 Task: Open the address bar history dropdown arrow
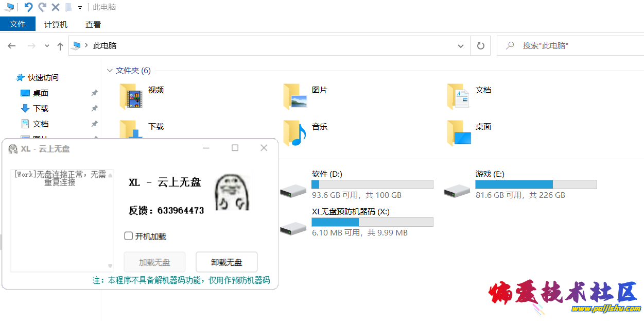(461, 45)
